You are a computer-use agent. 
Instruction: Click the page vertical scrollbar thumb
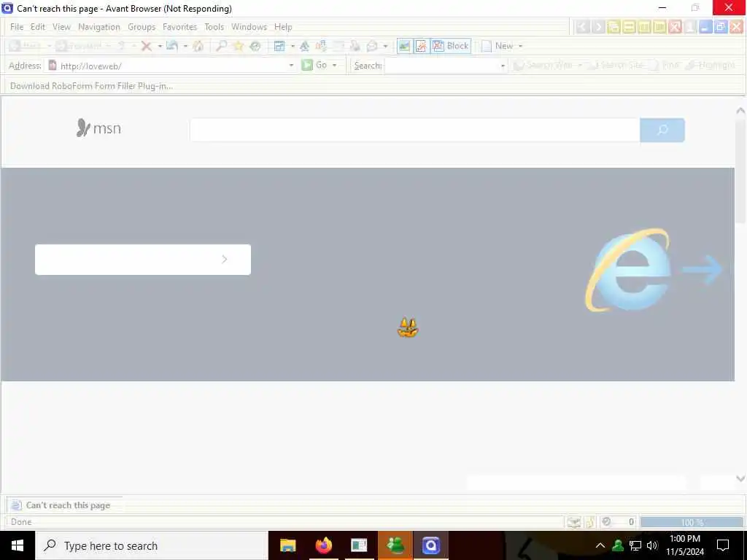(740, 171)
